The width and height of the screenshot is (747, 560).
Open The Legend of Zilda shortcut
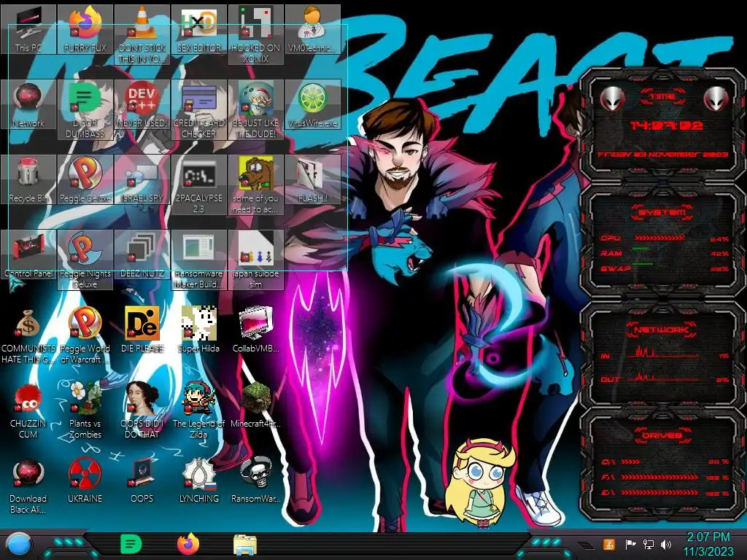tap(199, 410)
